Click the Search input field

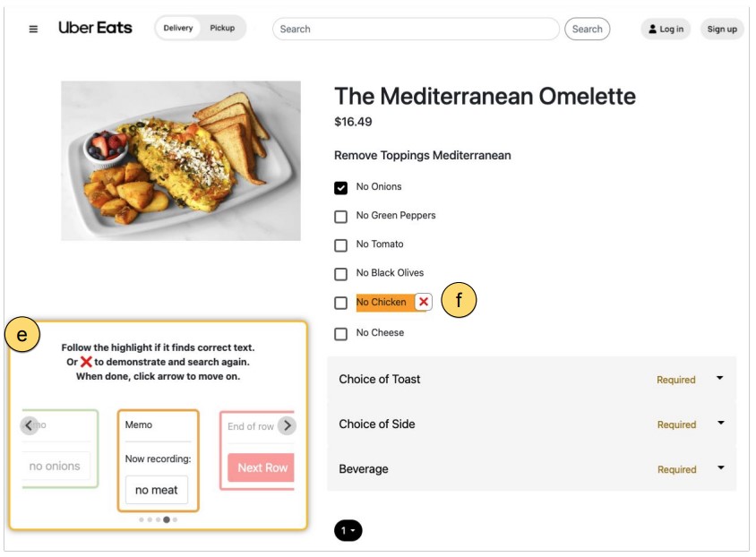pos(416,29)
